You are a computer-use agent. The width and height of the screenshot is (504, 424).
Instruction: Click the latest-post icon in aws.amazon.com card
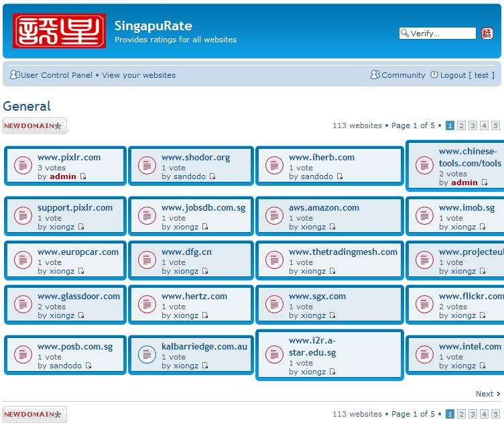pyautogui.click(x=332, y=227)
